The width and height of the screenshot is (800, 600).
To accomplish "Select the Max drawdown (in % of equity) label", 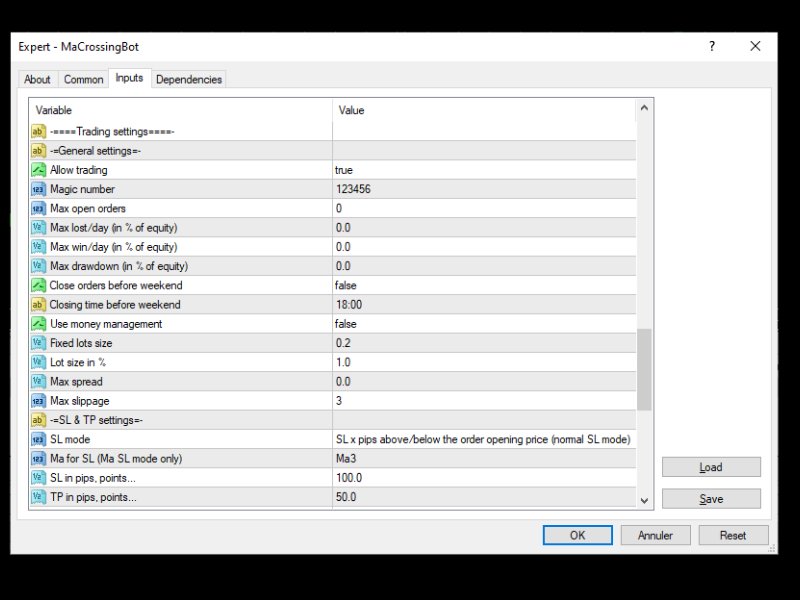I will point(119,266).
